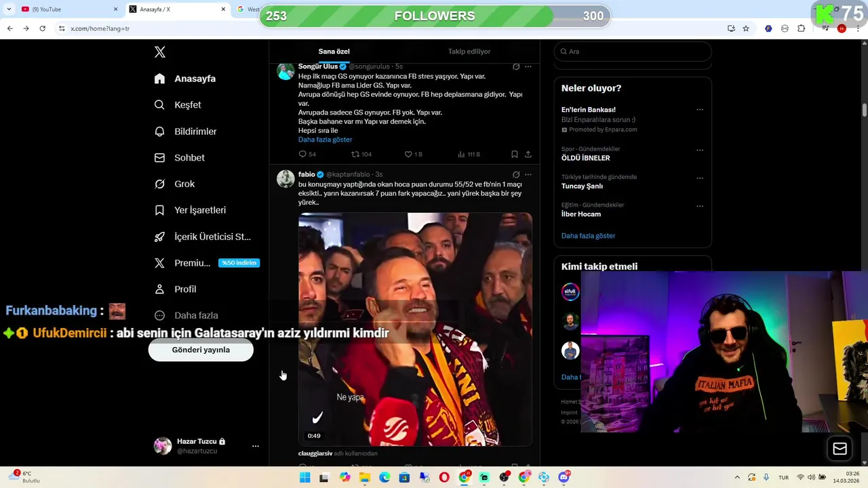
Task: Open fabio tweet more options
Action: [x=528, y=174]
